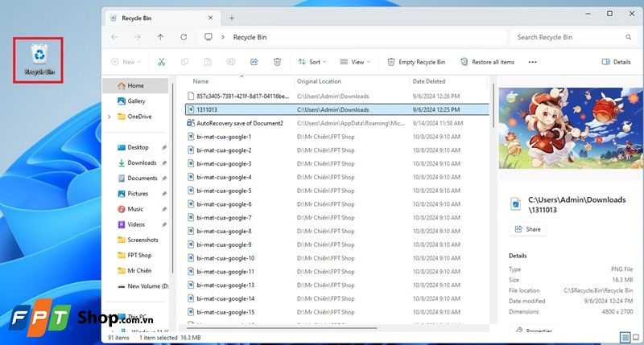Go forward with the right arrow

138,37
